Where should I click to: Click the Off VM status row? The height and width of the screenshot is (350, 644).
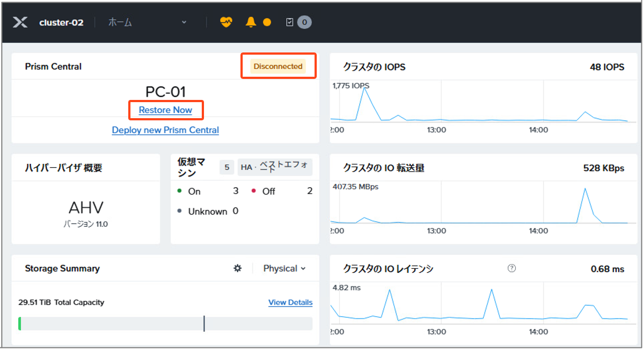282,191
